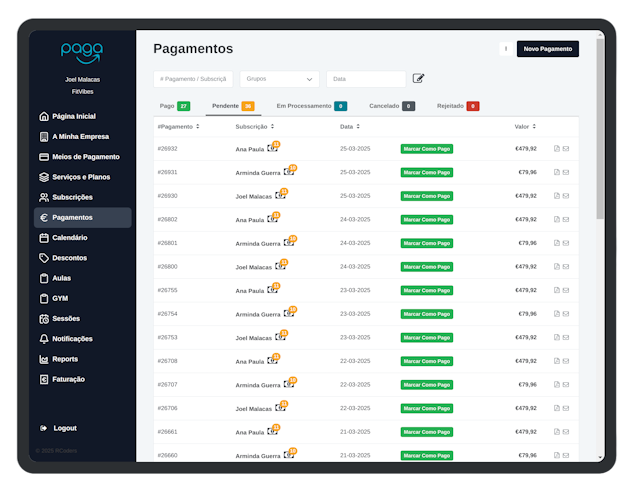The height and width of the screenshot is (491, 630).
Task: Open Notificações bell in the sidebar
Action: click(x=72, y=339)
